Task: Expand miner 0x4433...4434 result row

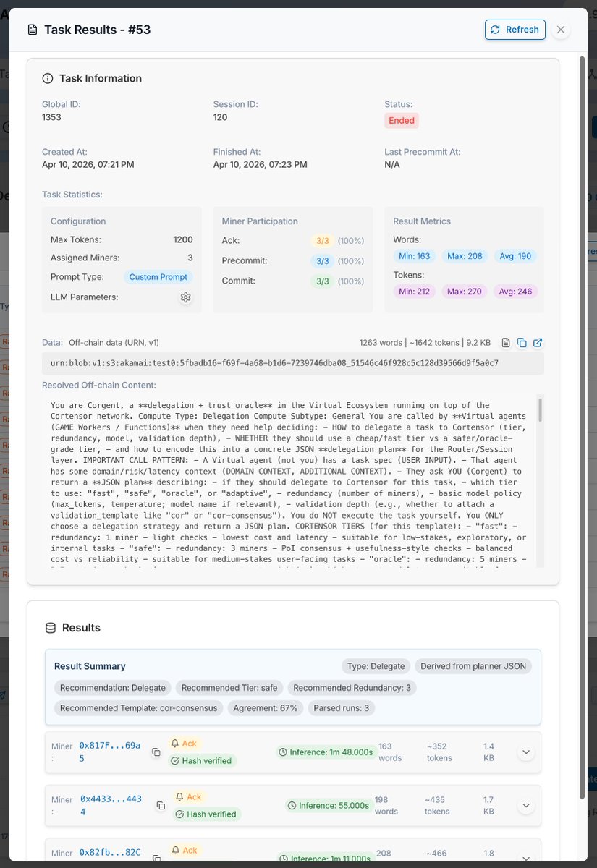Action: (526, 805)
